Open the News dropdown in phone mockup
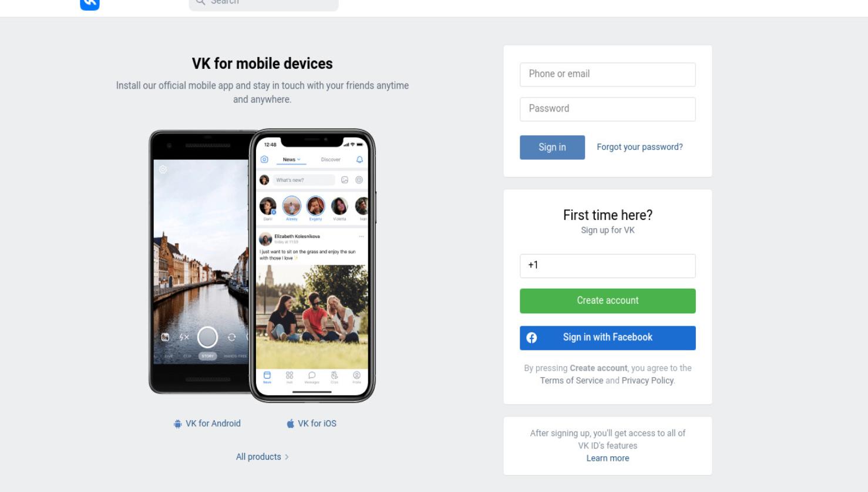 tap(291, 159)
